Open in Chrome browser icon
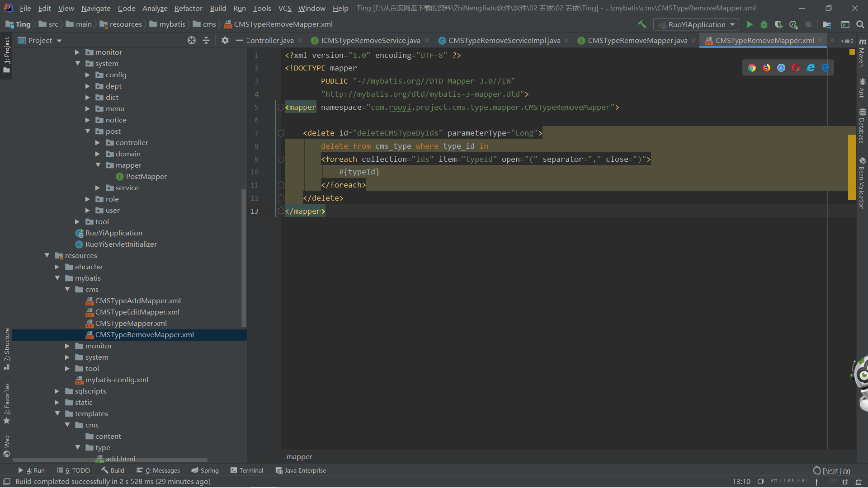Viewport: 868px width, 488px height. pyautogui.click(x=752, y=68)
